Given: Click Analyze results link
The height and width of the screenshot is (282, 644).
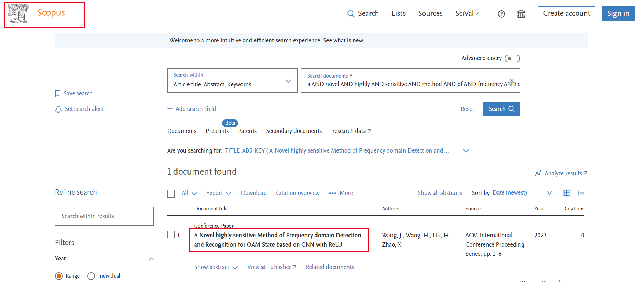Looking at the screenshot, I should 561,173.
